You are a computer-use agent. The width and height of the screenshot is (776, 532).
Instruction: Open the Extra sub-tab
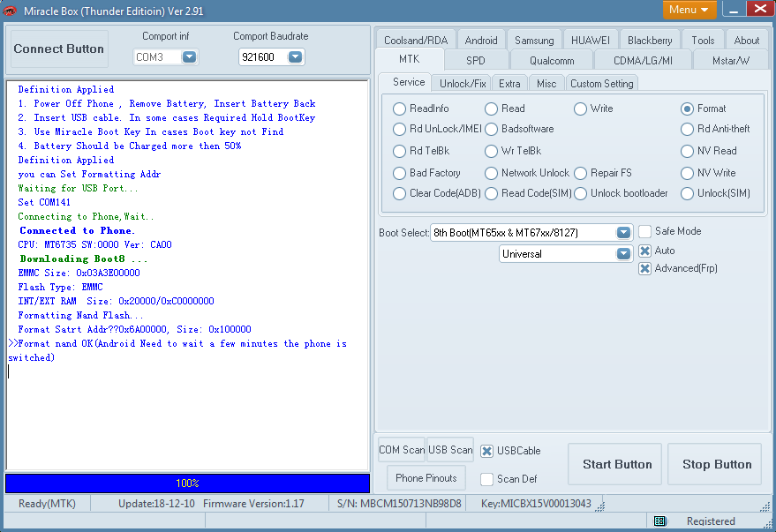tap(509, 84)
